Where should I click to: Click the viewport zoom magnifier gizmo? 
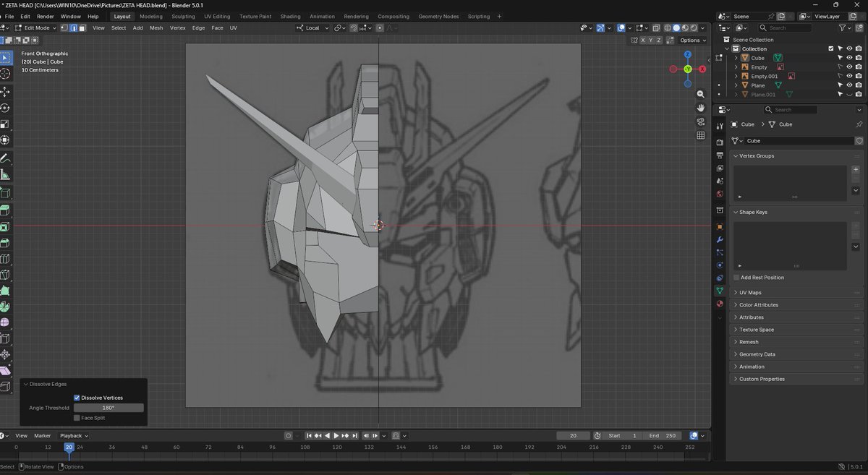[x=701, y=95]
